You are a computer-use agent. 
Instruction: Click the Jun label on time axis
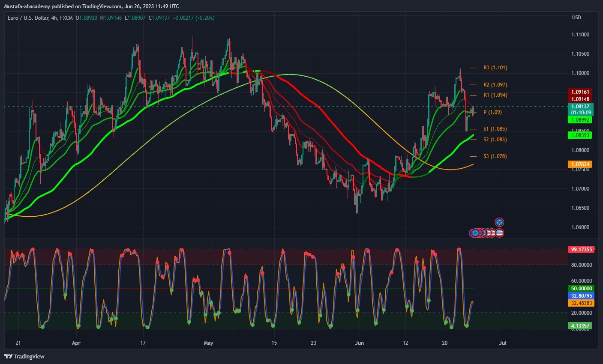click(359, 343)
